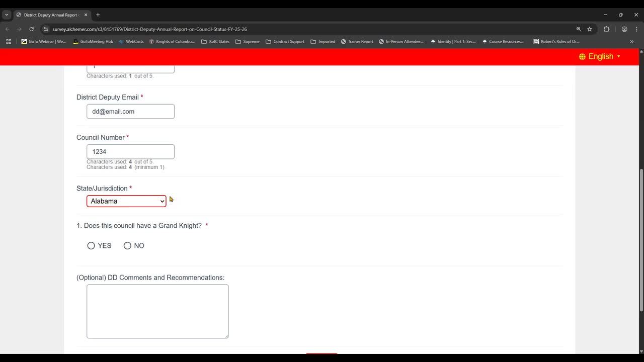
Task: Open the tab search dropdown arrow
Action: (7, 15)
